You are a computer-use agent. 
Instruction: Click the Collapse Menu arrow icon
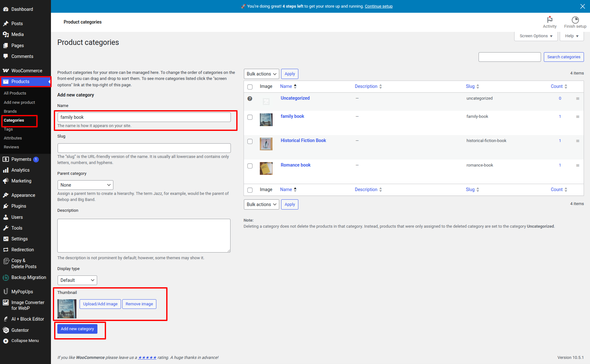tap(6, 341)
